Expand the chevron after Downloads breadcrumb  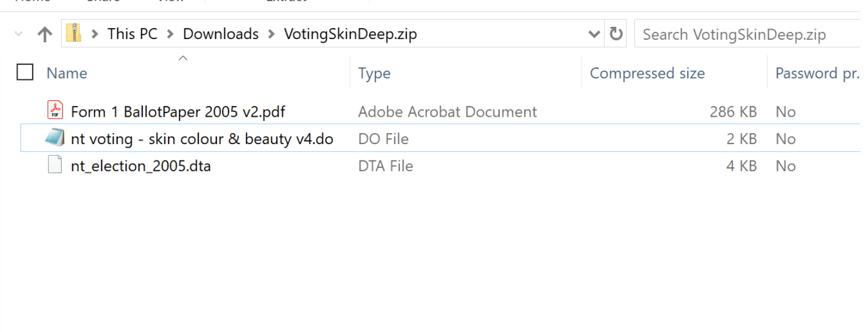tap(271, 34)
